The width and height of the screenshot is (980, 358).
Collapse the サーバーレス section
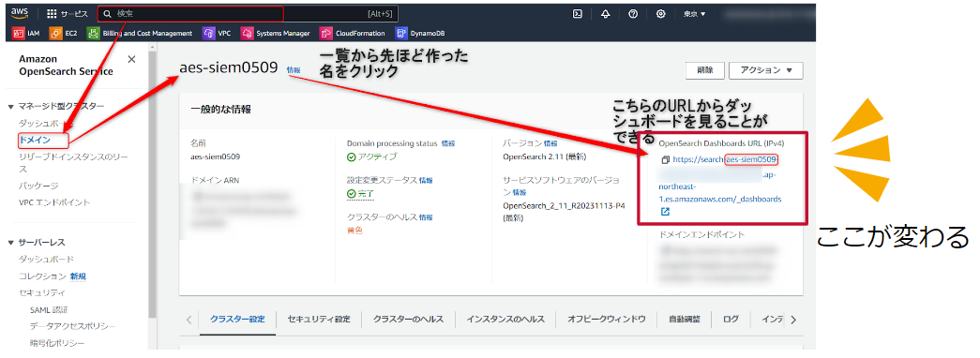[11, 243]
